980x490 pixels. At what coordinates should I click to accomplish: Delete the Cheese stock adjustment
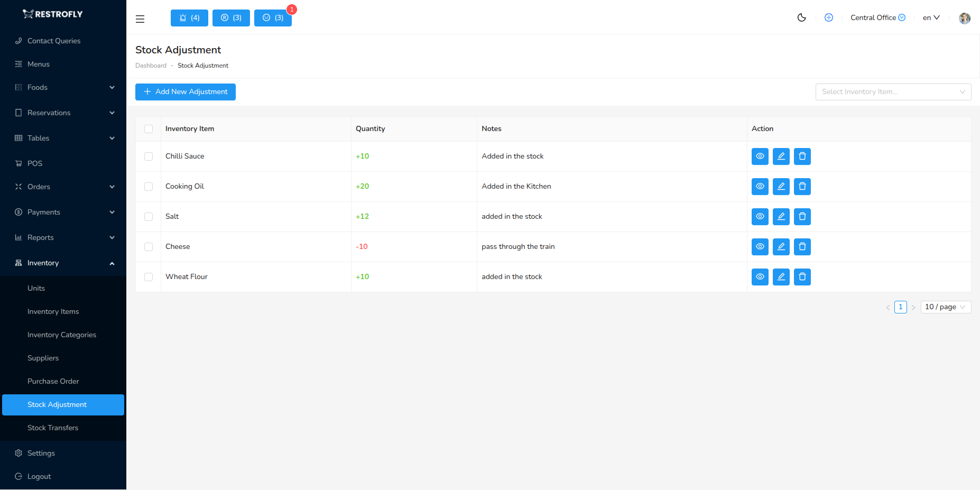(x=802, y=246)
